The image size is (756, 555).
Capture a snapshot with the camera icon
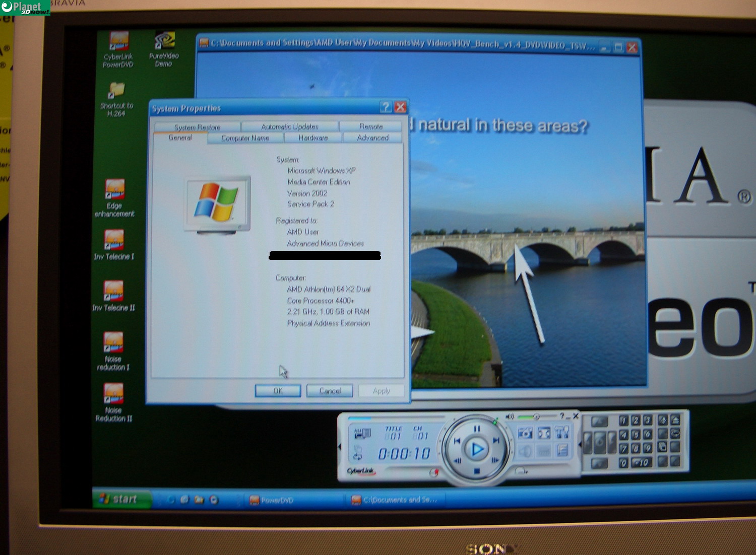(x=525, y=433)
